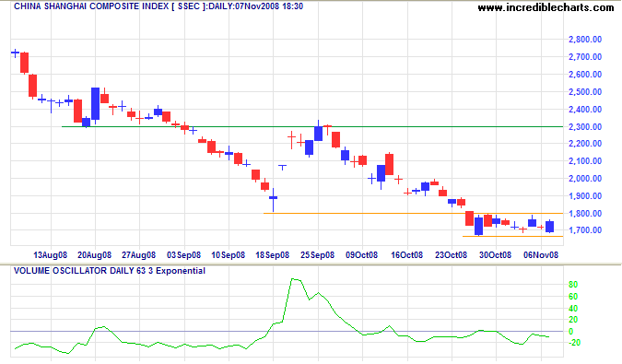Click the 03Sep08 date label
The width and height of the screenshot is (622, 364).
point(183,255)
